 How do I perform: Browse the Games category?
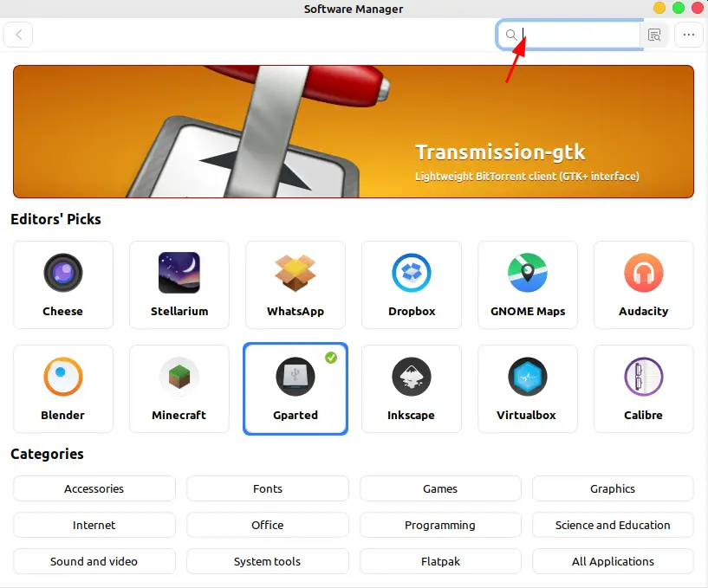pyautogui.click(x=440, y=488)
